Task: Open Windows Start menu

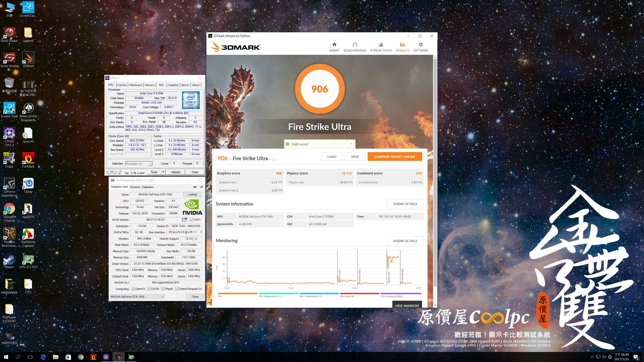Action: pyautogui.click(x=6, y=357)
